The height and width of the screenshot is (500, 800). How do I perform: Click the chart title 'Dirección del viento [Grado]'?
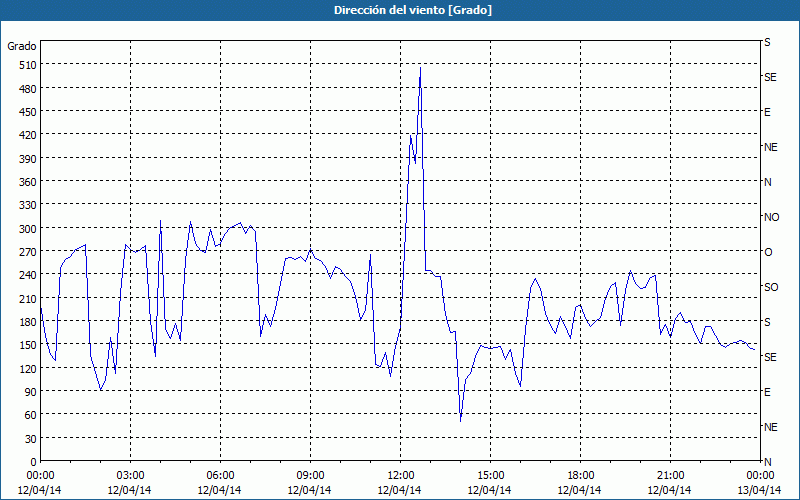coord(413,10)
